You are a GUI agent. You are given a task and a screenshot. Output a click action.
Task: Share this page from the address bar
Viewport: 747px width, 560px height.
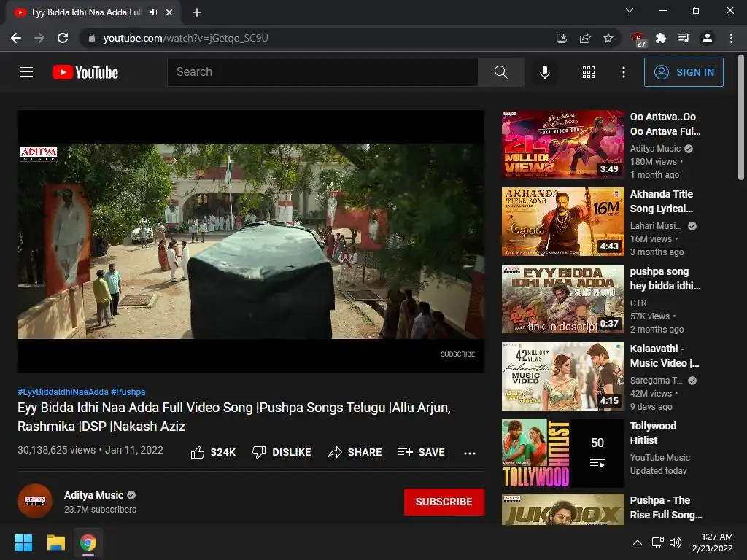coord(585,38)
